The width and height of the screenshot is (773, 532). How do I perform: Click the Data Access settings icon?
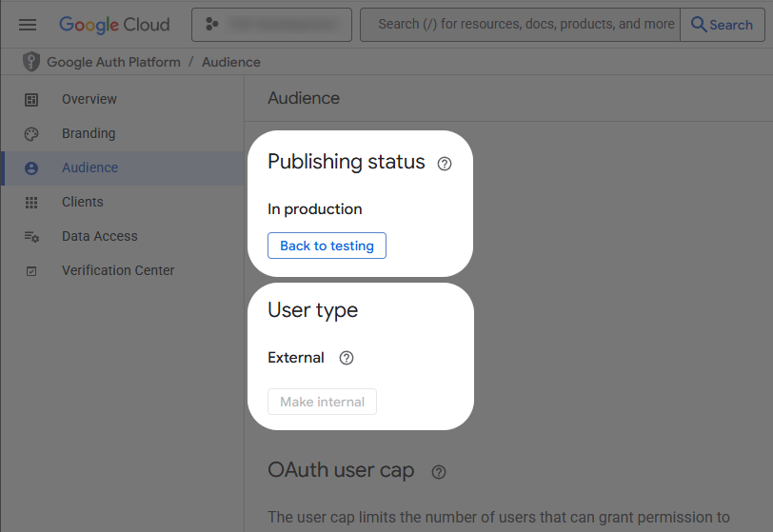pos(31,237)
